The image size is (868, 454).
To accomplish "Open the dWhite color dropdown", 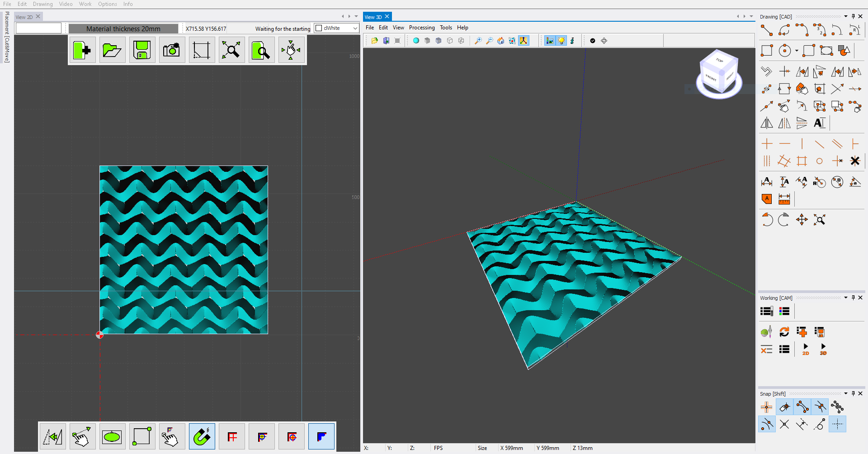I will 355,28.
